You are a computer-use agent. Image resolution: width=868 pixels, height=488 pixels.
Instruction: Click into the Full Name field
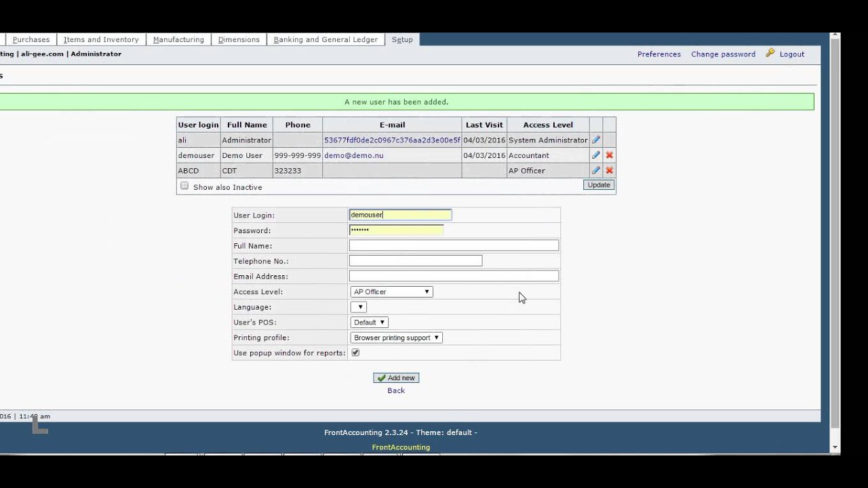point(454,245)
